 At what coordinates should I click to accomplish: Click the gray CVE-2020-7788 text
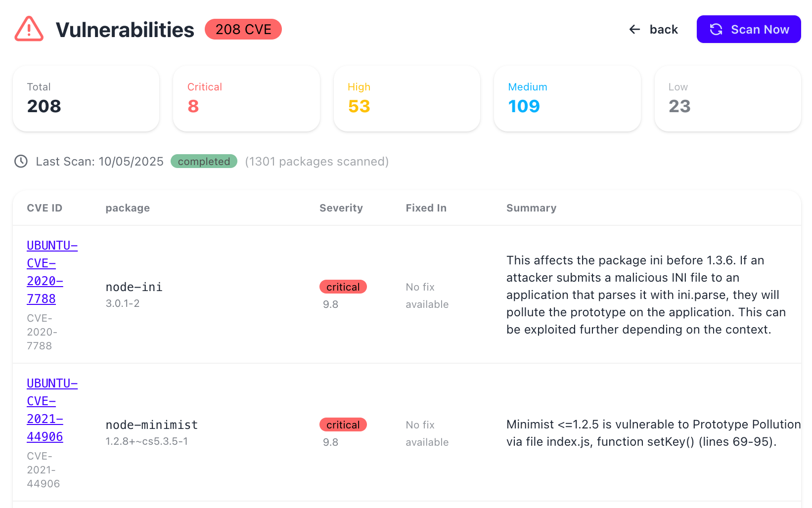point(42,332)
